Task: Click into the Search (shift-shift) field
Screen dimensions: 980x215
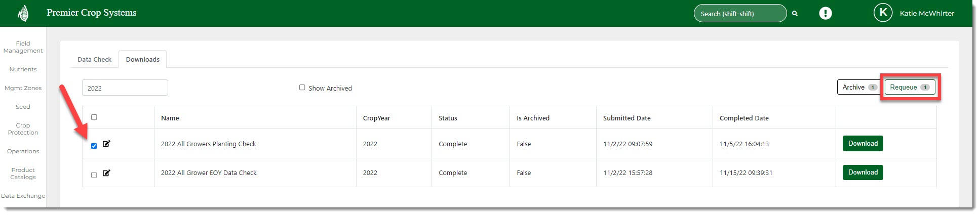Action: click(x=739, y=14)
